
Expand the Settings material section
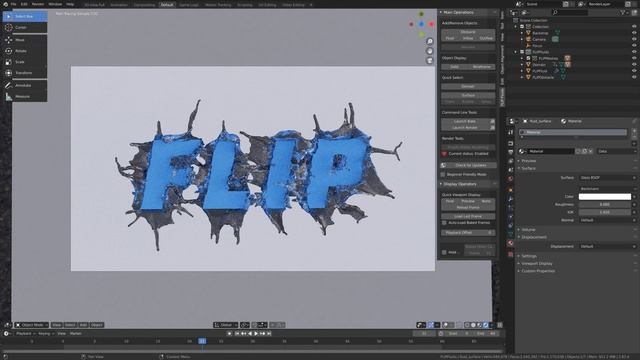(529, 256)
